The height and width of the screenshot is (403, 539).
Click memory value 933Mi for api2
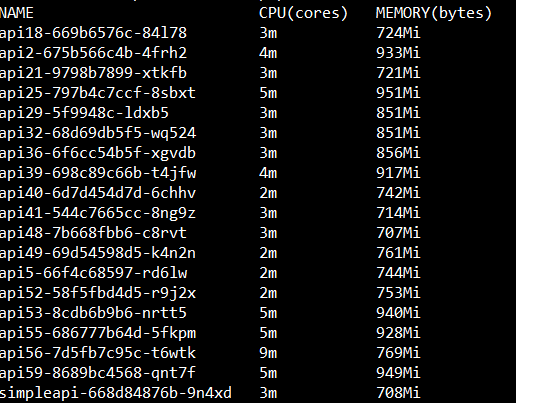[x=398, y=53]
